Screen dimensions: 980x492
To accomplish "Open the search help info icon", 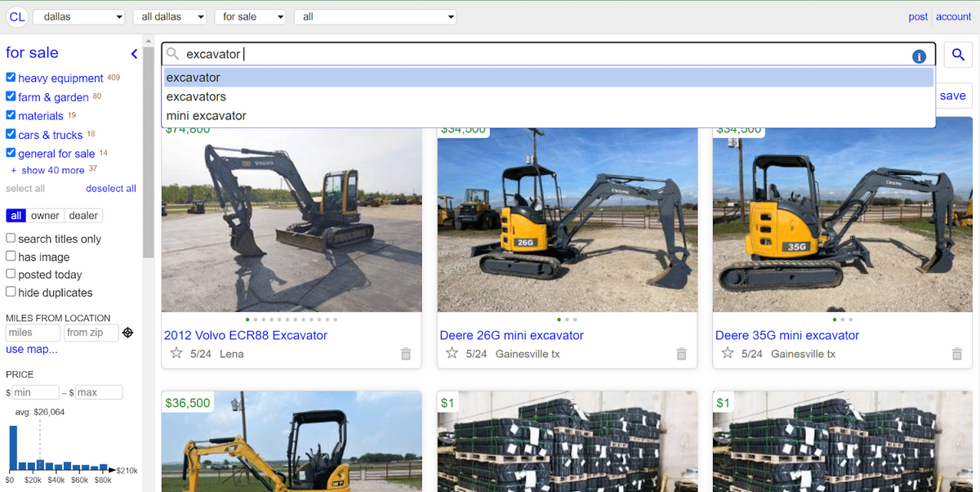I will coord(919,56).
